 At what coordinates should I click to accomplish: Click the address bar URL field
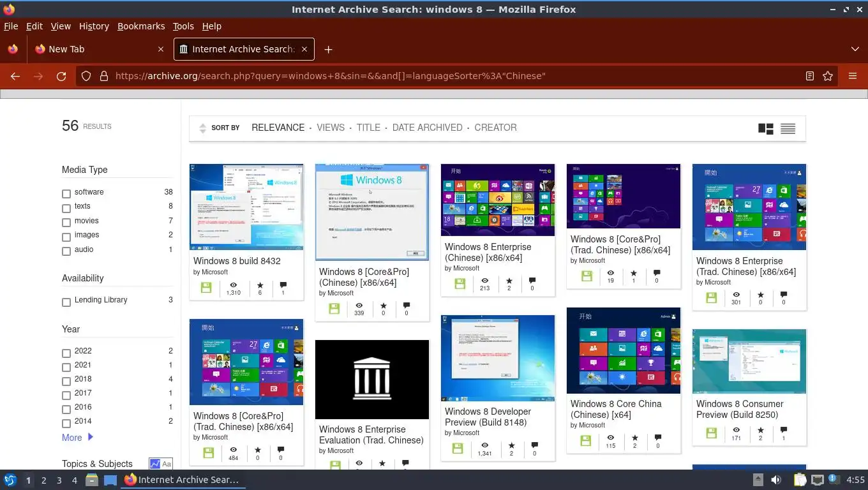pyautogui.click(x=456, y=76)
